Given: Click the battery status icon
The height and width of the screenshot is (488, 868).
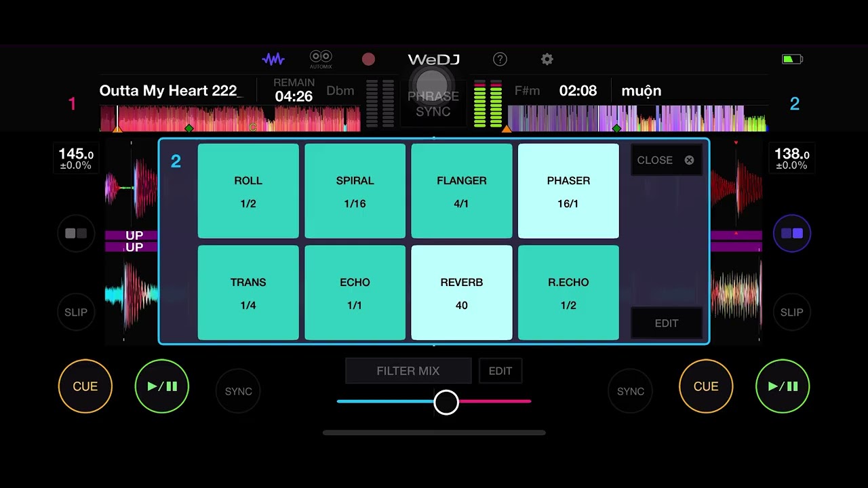Looking at the screenshot, I should click(792, 60).
